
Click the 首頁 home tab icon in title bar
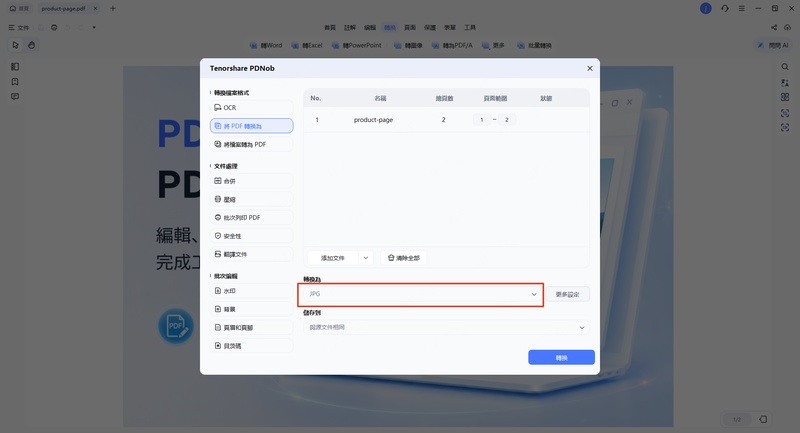click(x=19, y=8)
